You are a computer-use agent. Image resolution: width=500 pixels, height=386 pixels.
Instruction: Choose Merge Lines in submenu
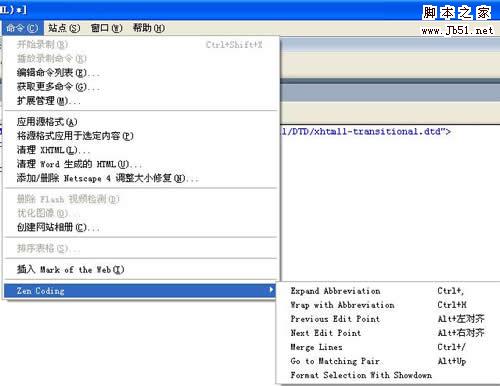388,347
